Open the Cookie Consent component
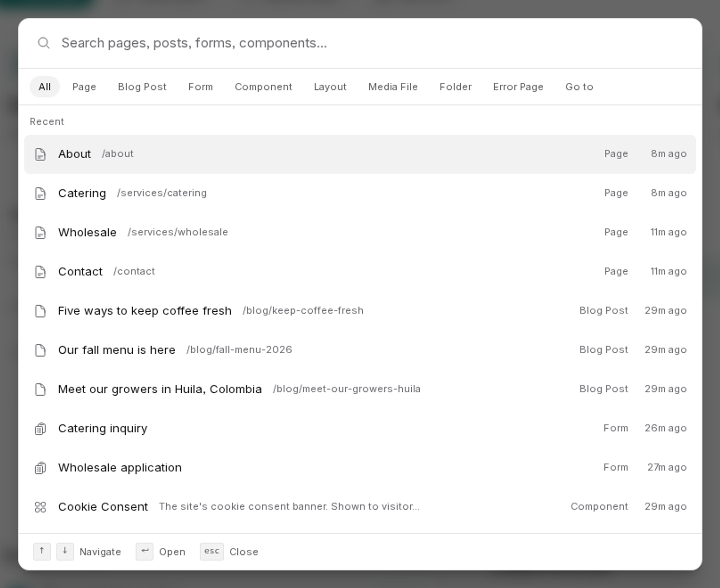720x588 pixels. click(x=360, y=507)
